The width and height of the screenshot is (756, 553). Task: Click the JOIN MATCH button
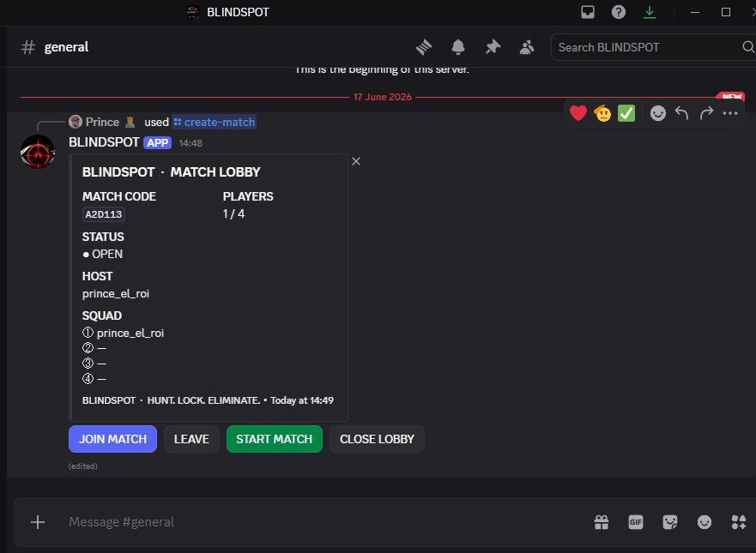click(112, 439)
